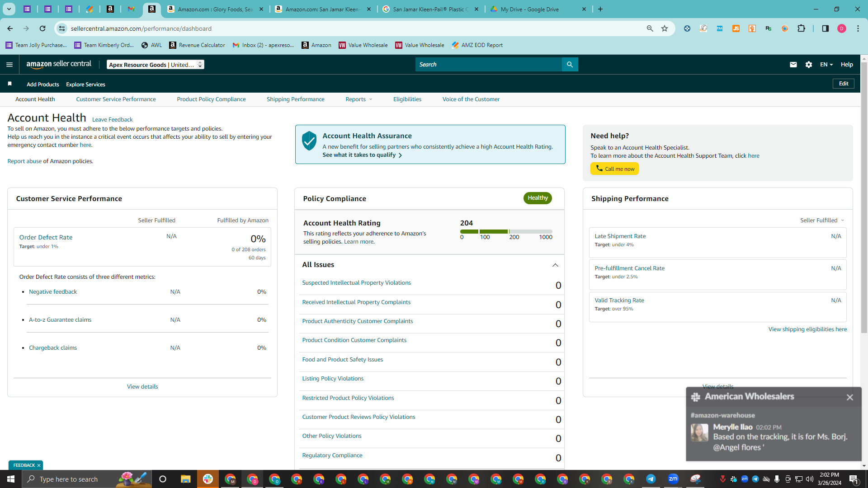Click the Report abuse link
The width and height of the screenshot is (868, 488).
24,161
